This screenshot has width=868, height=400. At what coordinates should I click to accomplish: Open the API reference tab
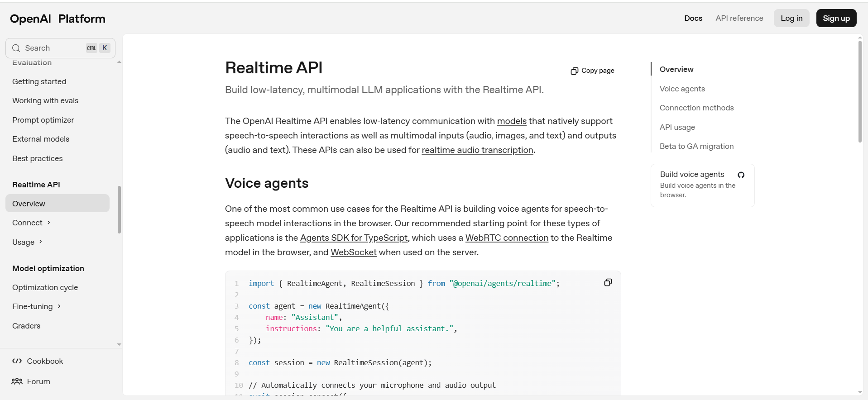(739, 18)
